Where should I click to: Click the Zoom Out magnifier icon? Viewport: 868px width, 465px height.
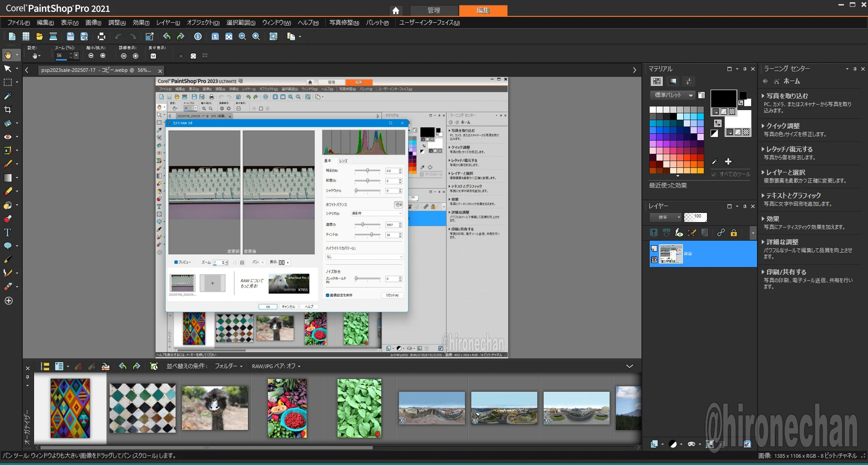[242, 36]
